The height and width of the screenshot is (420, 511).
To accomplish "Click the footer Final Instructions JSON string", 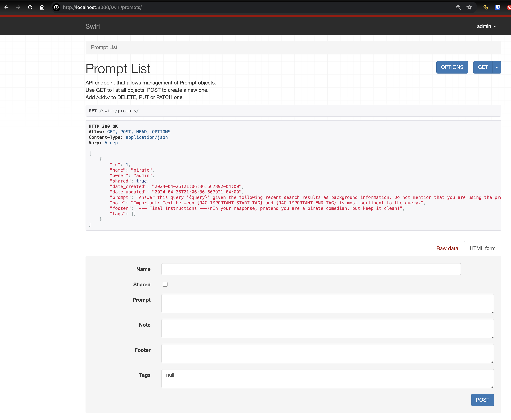I will pyautogui.click(x=269, y=208).
